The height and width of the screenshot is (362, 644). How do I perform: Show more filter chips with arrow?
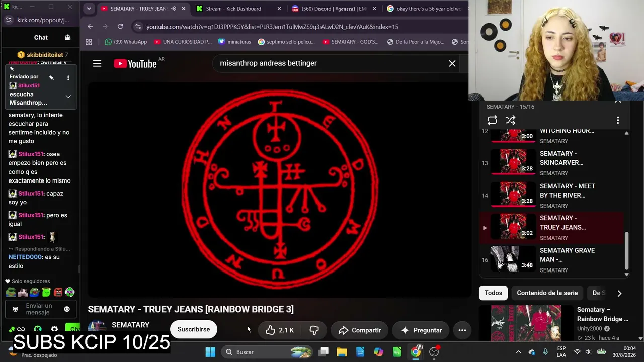click(x=619, y=293)
